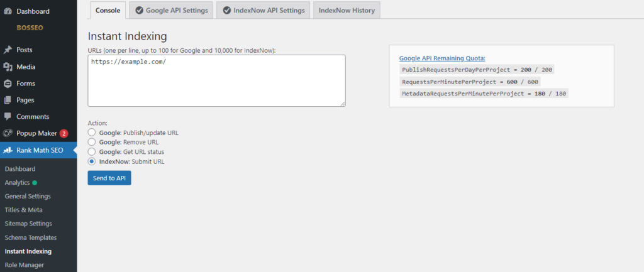
Task: Click the MetadataRequestsPerMinutePerProject quota line
Action: click(484, 94)
